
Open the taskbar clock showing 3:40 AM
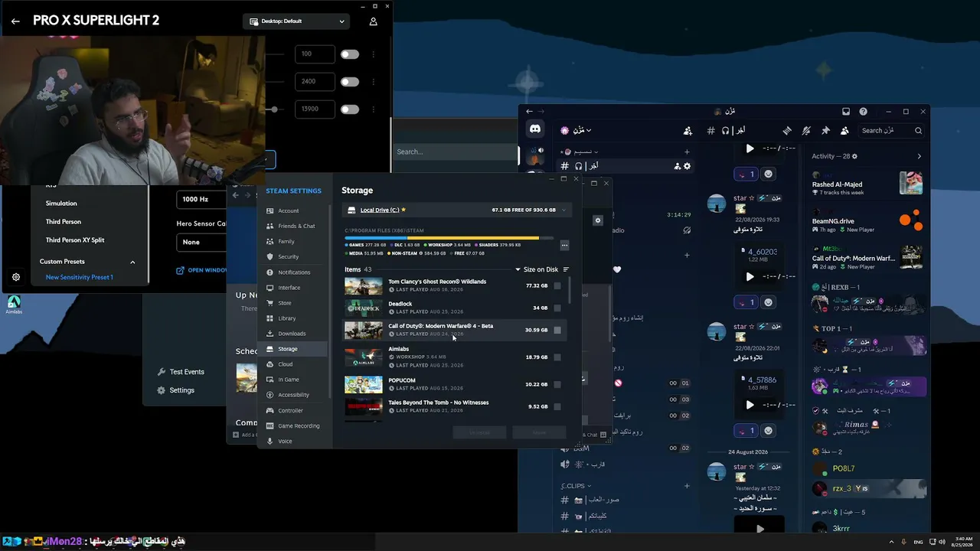point(962,541)
